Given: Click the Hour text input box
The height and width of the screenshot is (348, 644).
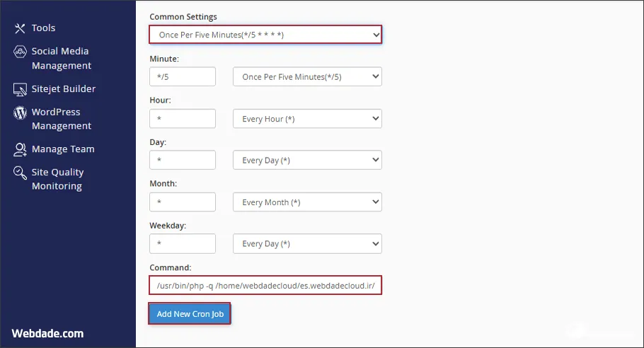Looking at the screenshot, I should click(x=183, y=119).
